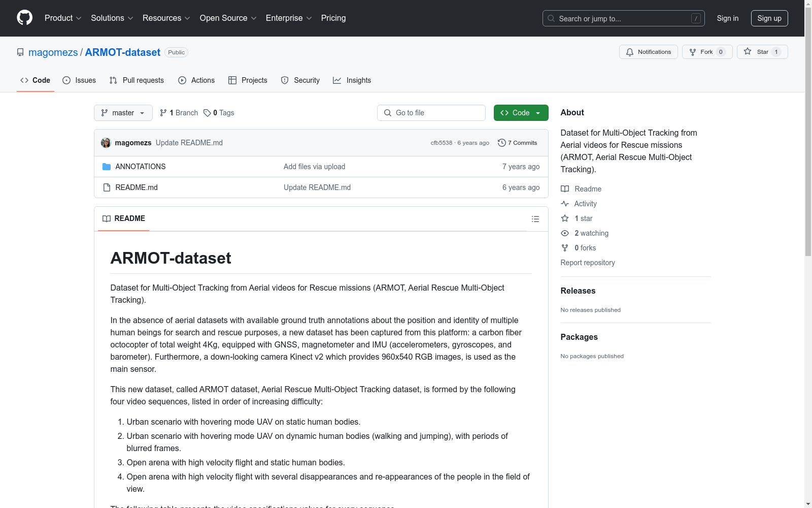Open the README outline icon
Screen dimensions: 812x508
(535, 219)
